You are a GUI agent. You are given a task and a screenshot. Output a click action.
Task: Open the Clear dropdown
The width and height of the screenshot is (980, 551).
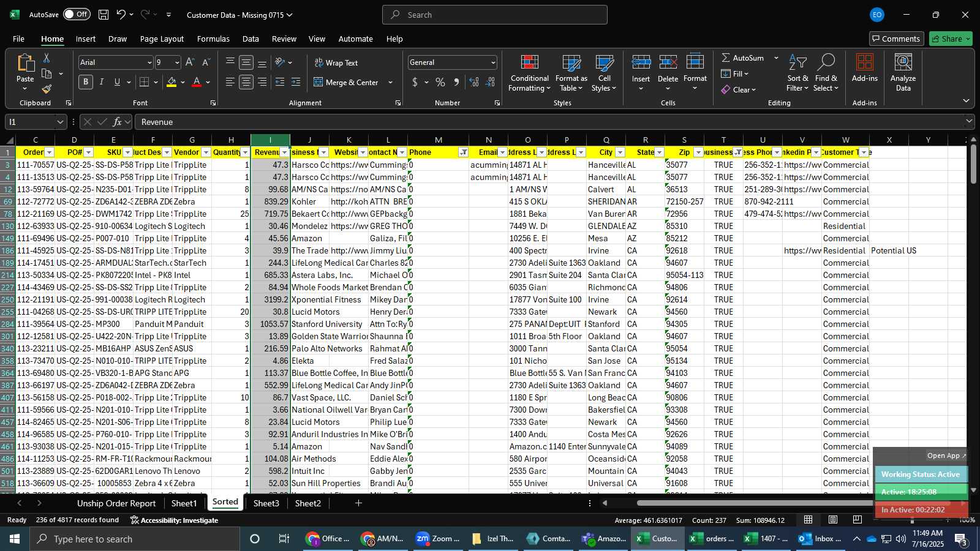739,89
